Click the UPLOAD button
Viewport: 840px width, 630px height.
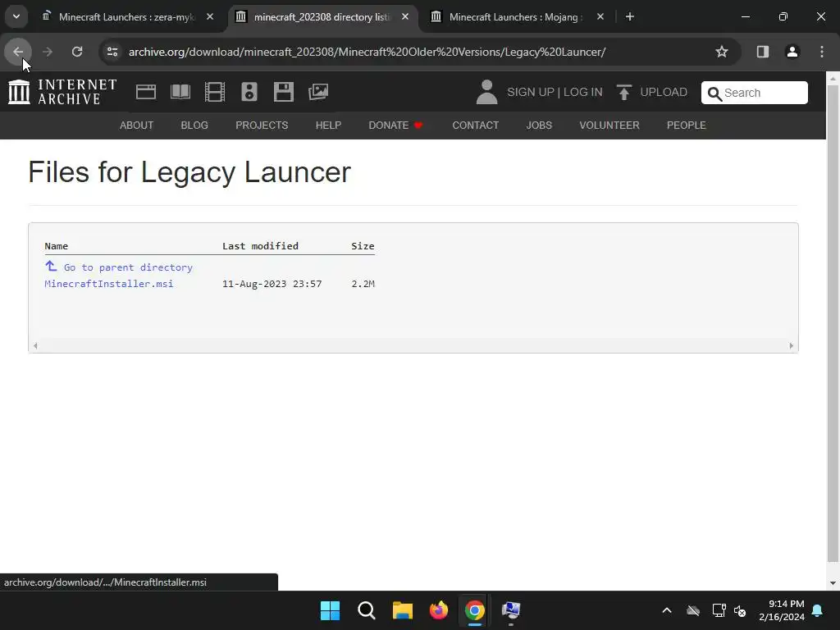(x=652, y=92)
